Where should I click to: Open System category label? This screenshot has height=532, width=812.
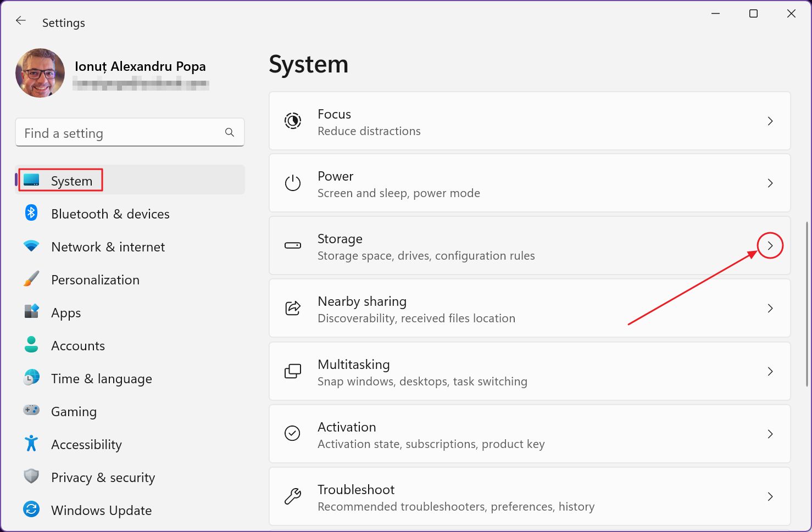(x=71, y=181)
